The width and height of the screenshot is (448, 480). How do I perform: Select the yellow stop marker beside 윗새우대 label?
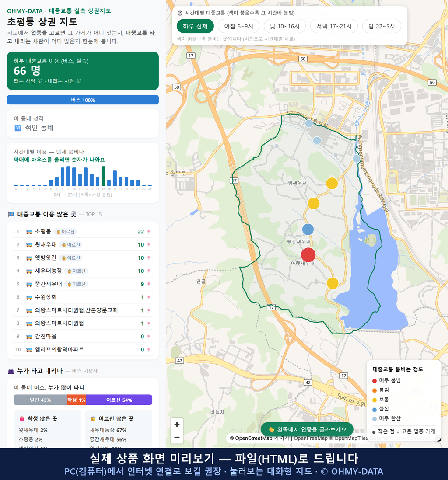coord(332,183)
